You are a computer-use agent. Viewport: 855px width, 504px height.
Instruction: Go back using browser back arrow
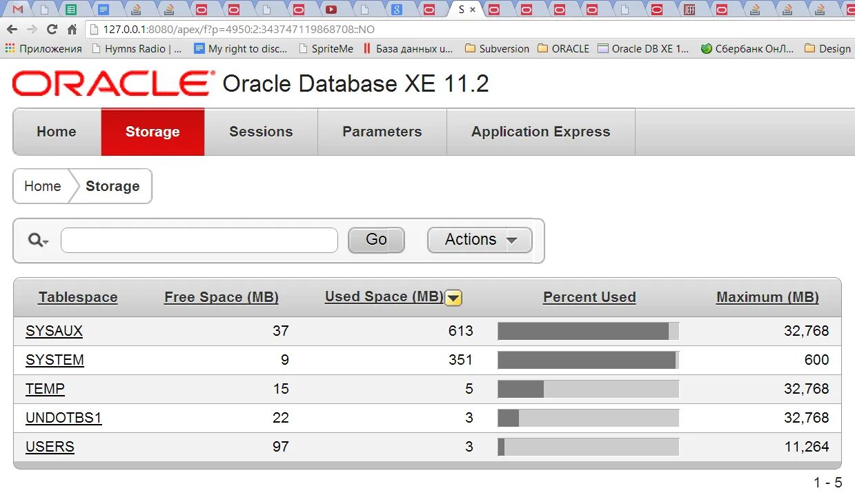click(12, 30)
